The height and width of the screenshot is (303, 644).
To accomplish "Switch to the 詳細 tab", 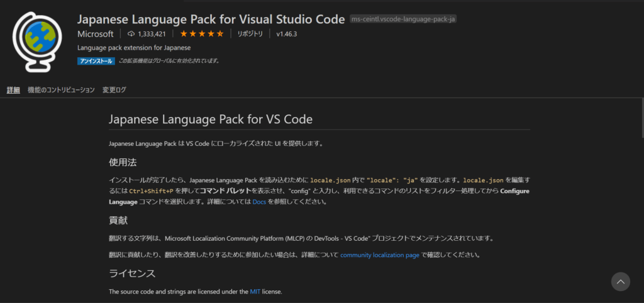I will (x=13, y=90).
